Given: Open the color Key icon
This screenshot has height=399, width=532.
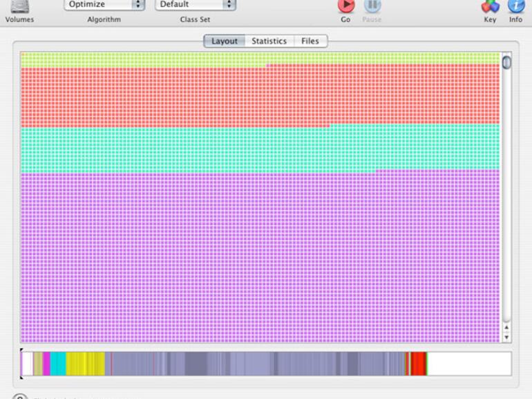Looking at the screenshot, I should (x=490, y=7).
